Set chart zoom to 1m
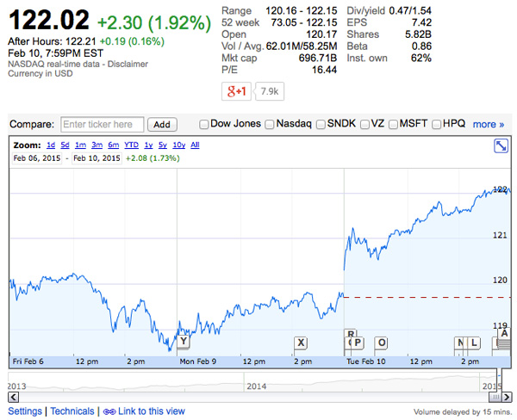This screenshot has width=517, height=420. 80,145
